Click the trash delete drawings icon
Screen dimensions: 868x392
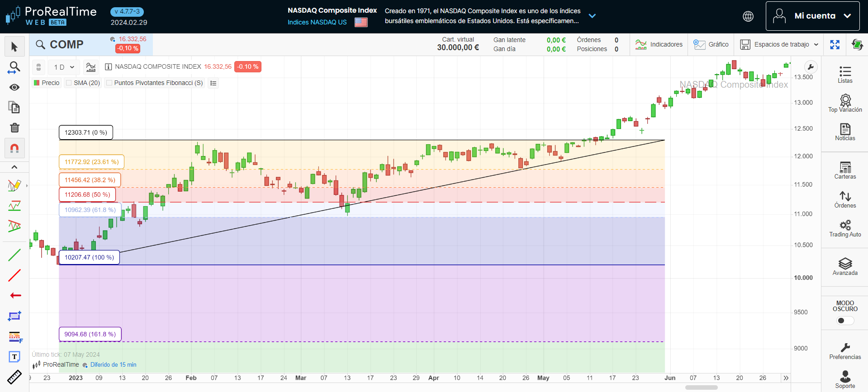click(x=14, y=128)
